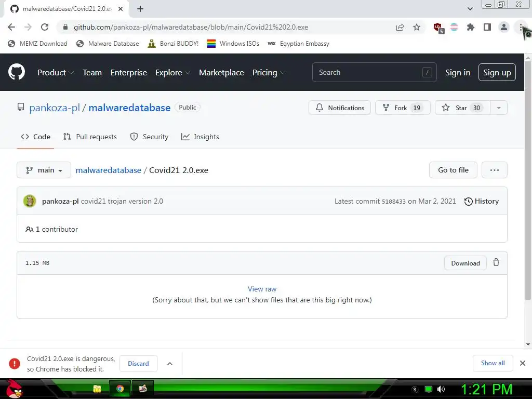The image size is (532, 399).
Task: Expand the Product menu
Action: tap(56, 73)
